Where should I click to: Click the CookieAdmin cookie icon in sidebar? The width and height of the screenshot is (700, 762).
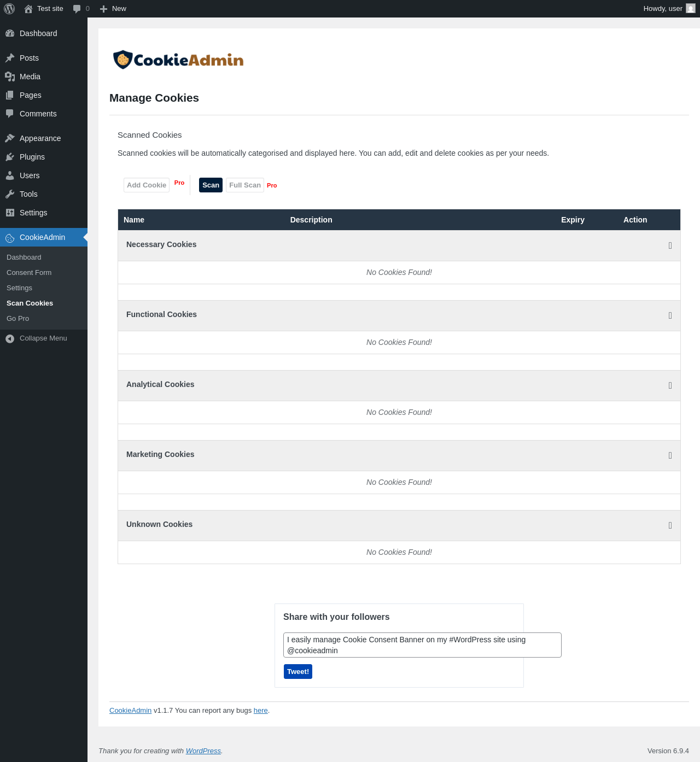tap(10, 238)
